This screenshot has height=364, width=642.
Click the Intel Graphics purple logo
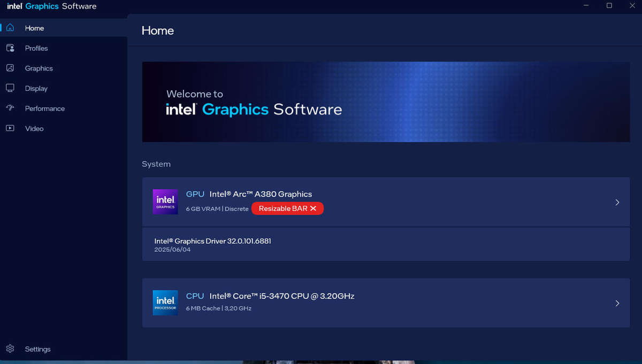pyautogui.click(x=165, y=202)
